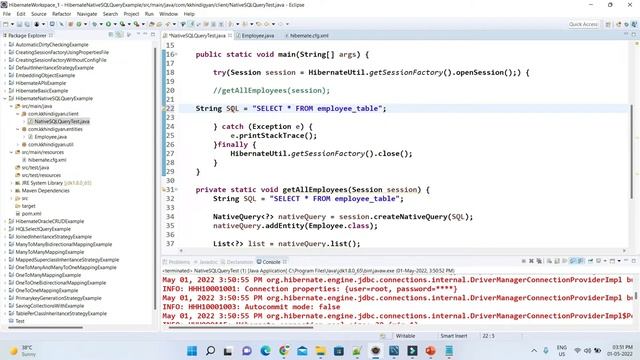
Task: Toggle Word Wrap in Console toolbar
Action: 565,261
